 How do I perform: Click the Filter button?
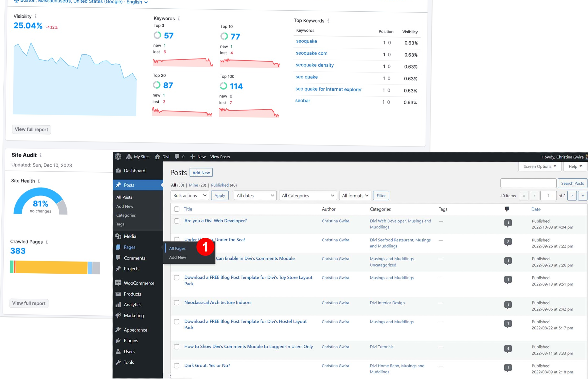point(381,196)
